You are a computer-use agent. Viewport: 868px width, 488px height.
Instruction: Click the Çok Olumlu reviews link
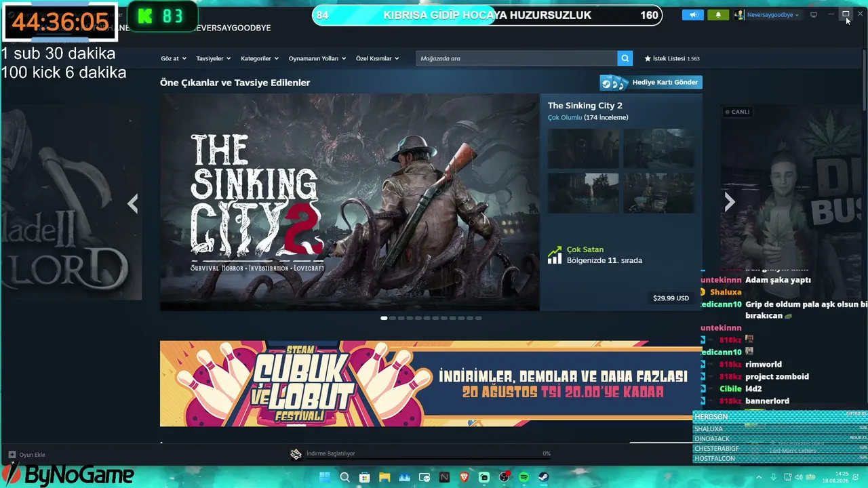point(565,117)
